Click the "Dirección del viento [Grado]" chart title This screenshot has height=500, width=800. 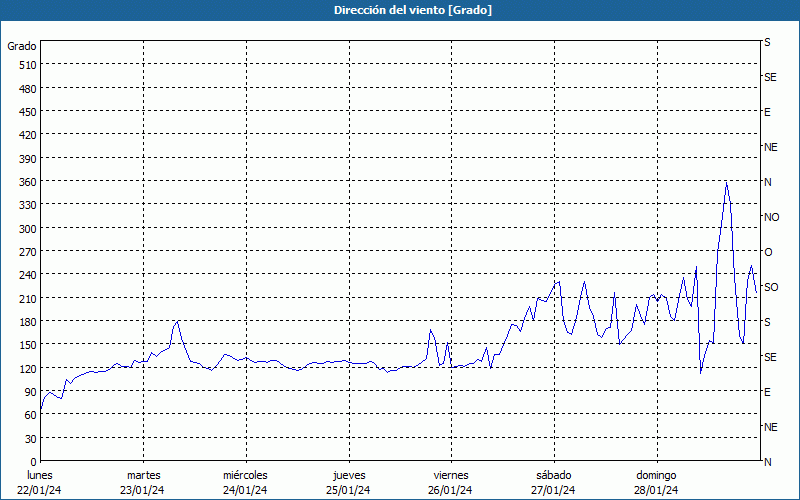click(x=413, y=10)
